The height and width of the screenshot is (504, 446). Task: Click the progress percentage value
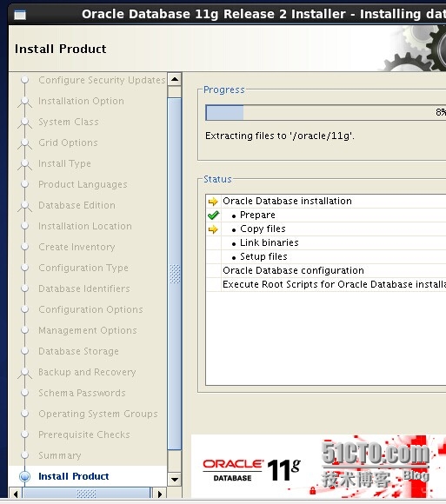coord(441,112)
